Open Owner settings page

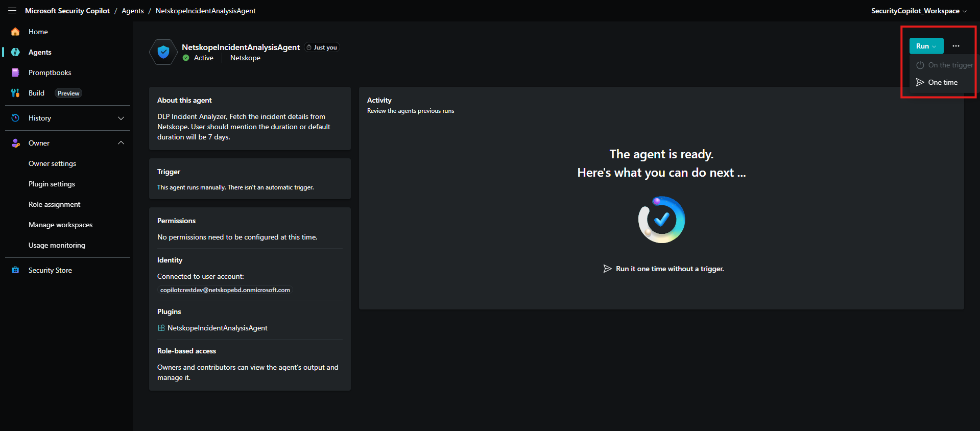52,163
